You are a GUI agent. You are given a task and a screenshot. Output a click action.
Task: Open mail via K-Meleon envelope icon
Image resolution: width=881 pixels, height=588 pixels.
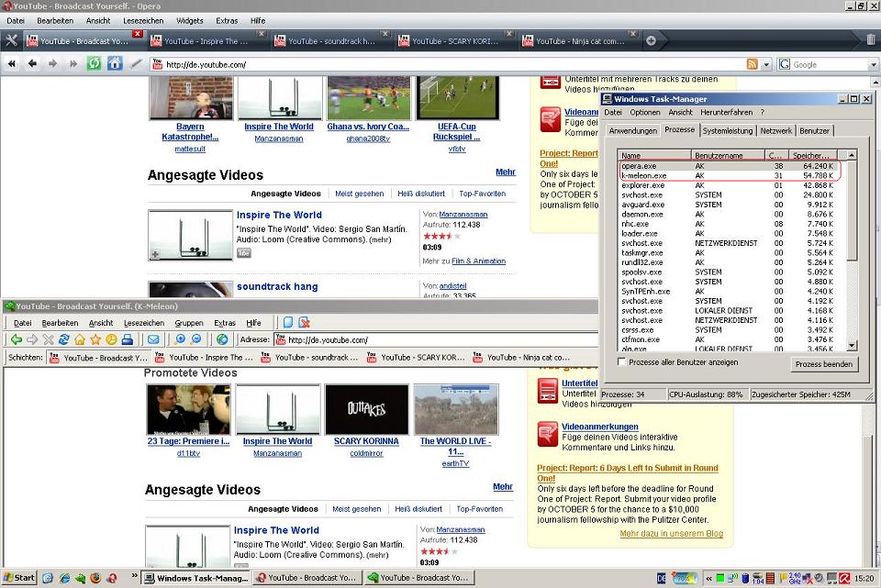[x=153, y=339]
